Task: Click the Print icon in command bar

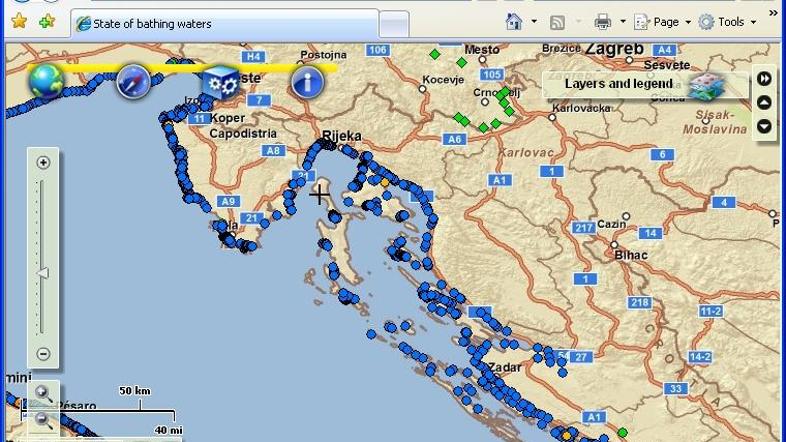Action: (x=602, y=21)
